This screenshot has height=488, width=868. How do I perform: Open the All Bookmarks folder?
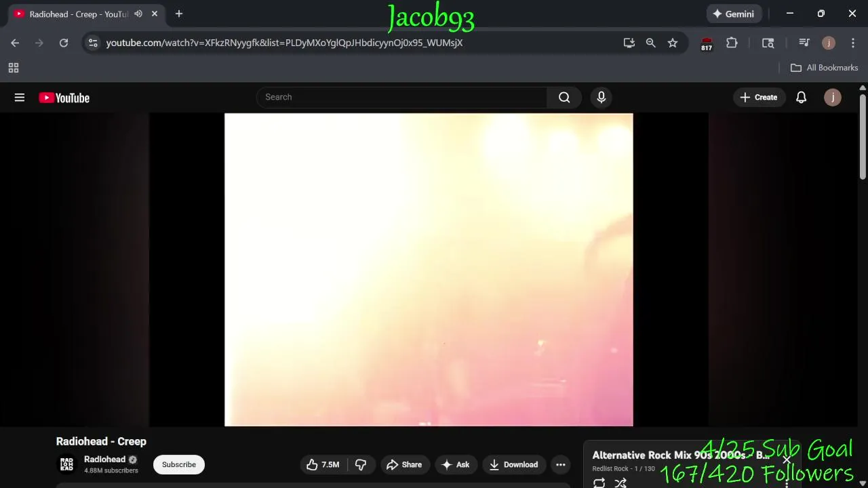pyautogui.click(x=825, y=68)
